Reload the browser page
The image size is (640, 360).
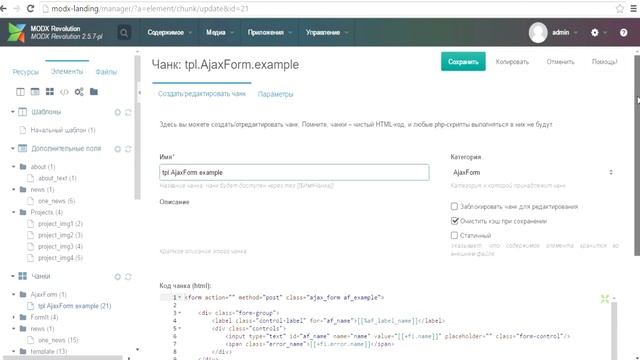30,8
